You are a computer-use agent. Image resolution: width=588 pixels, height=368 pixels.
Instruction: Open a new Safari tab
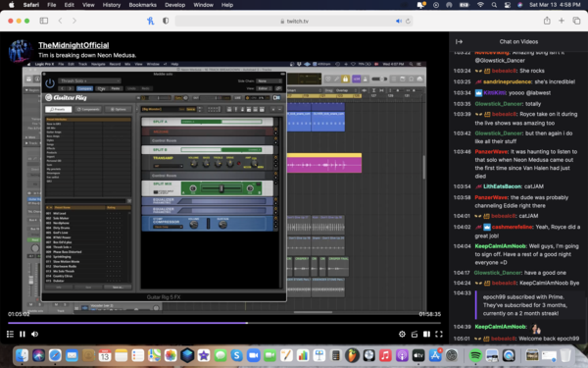[x=562, y=21]
